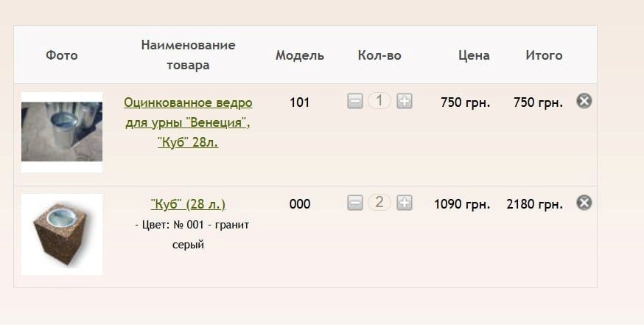
Task: Click quantity field showing 2
Action: coord(379,203)
